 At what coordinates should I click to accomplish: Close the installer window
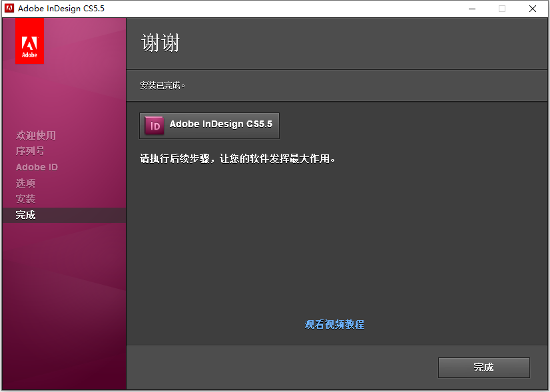533,9
